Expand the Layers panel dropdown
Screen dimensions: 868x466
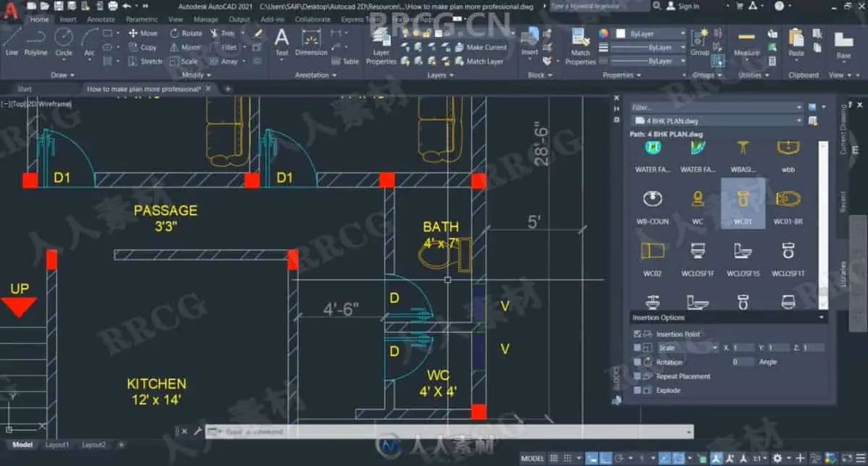tap(441, 75)
